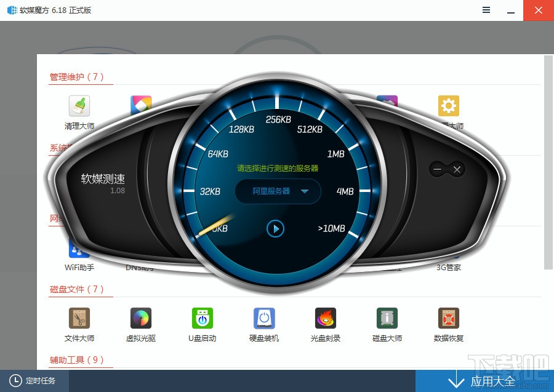Open 清理大师 cleaning tool icon

click(x=79, y=106)
